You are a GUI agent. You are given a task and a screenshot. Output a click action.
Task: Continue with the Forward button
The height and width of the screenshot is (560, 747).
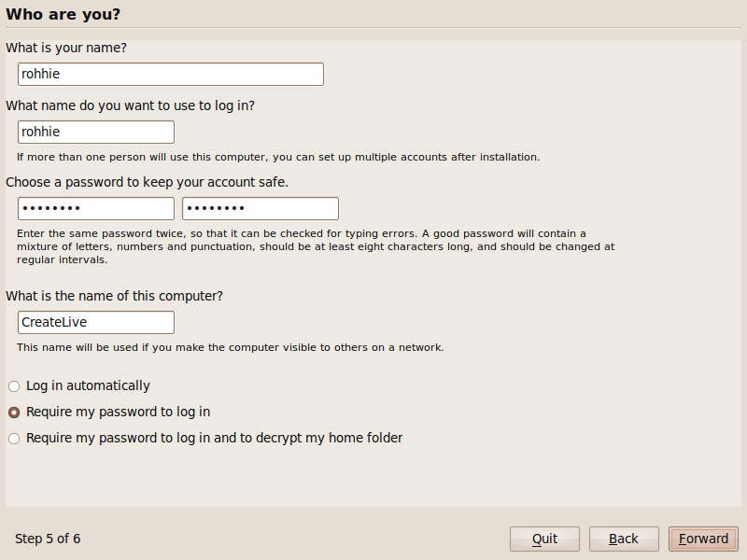pyautogui.click(x=703, y=539)
